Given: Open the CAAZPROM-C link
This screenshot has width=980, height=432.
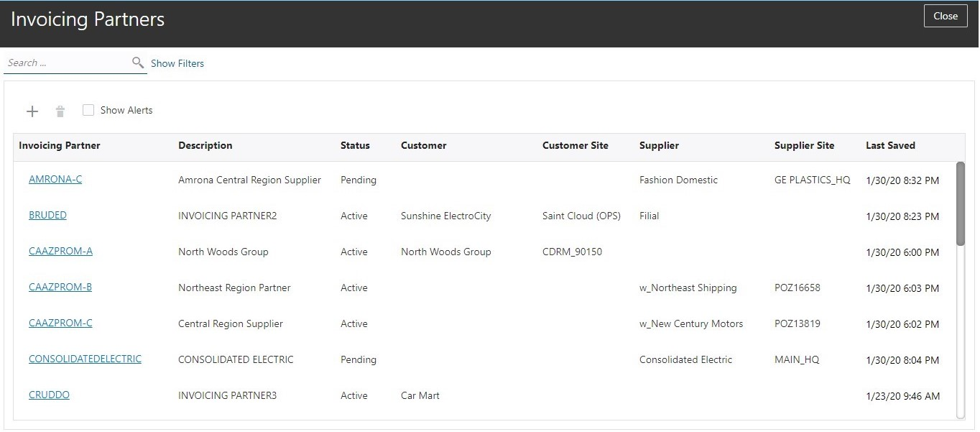Looking at the screenshot, I should 60,323.
